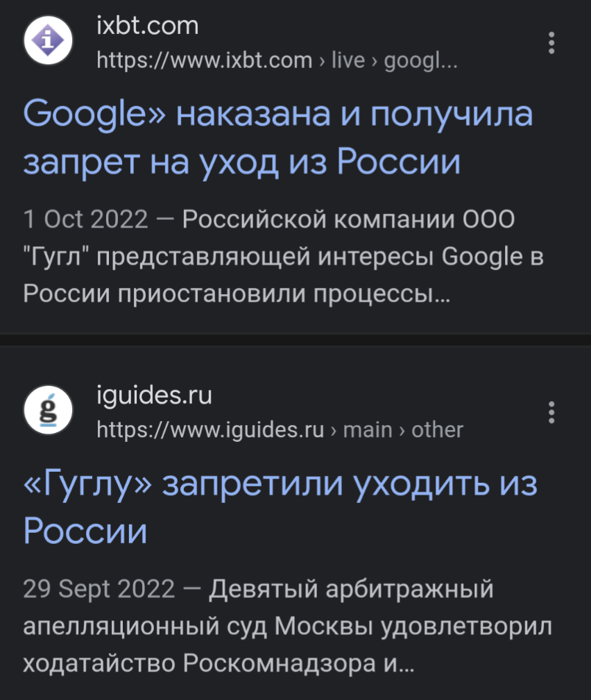Click the iguides.ru site favicon

coord(49,411)
